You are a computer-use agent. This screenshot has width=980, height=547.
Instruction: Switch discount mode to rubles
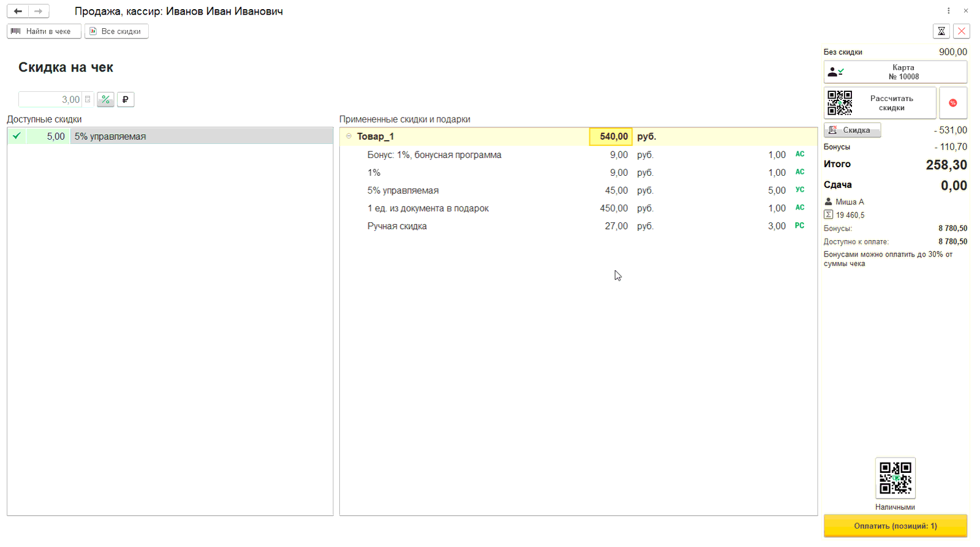click(126, 99)
